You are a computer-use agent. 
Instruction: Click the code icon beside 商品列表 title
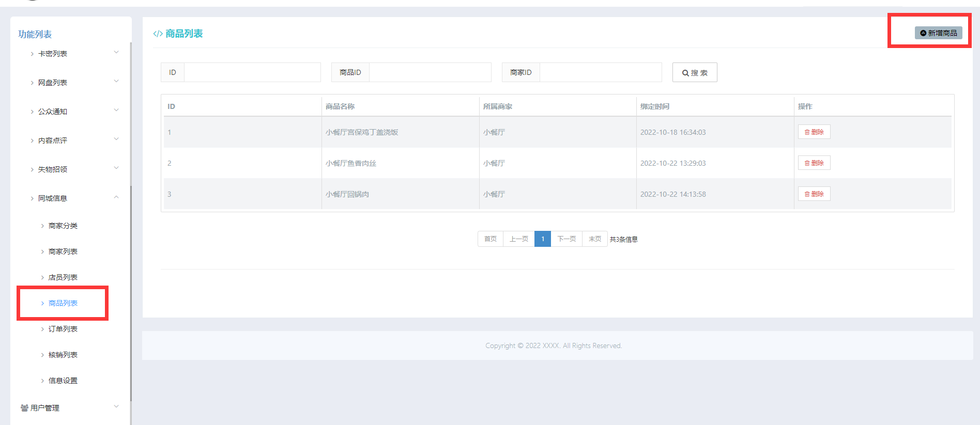[x=158, y=34]
